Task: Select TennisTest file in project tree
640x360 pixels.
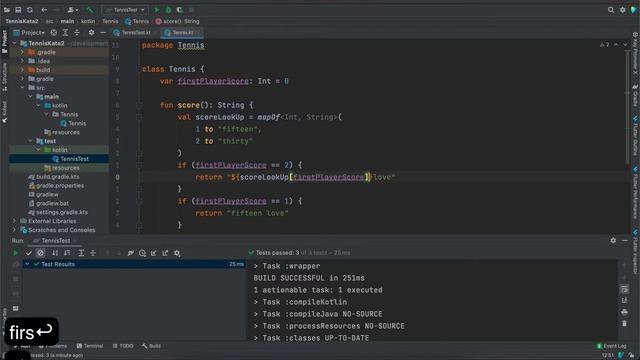Action: 71,159
